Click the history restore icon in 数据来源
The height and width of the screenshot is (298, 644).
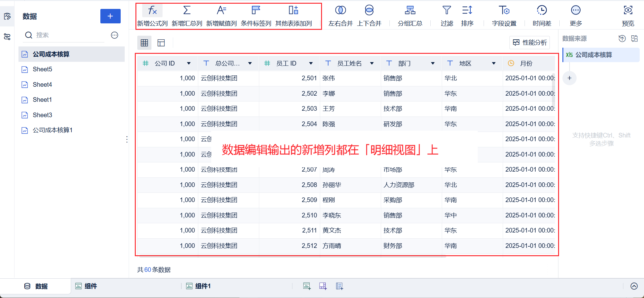click(622, 38)
